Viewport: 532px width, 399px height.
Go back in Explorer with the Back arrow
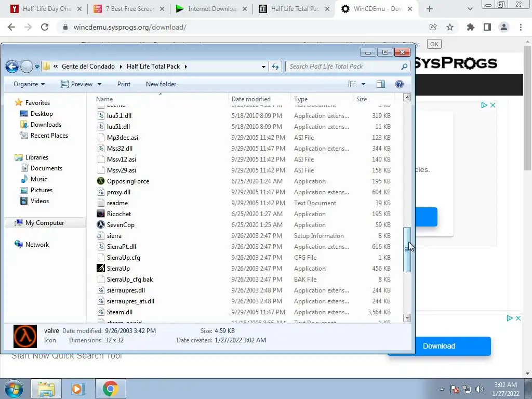click(12, 66)
